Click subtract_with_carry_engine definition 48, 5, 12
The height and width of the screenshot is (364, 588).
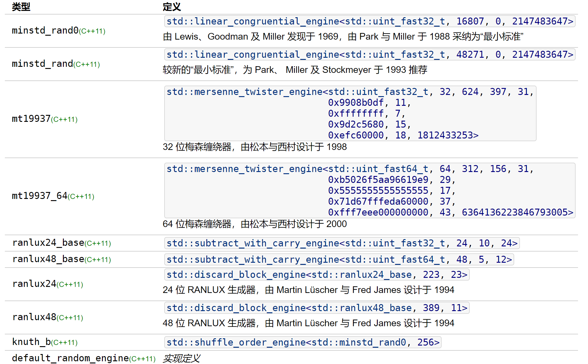pyautogui.click(x=339, y=259)
